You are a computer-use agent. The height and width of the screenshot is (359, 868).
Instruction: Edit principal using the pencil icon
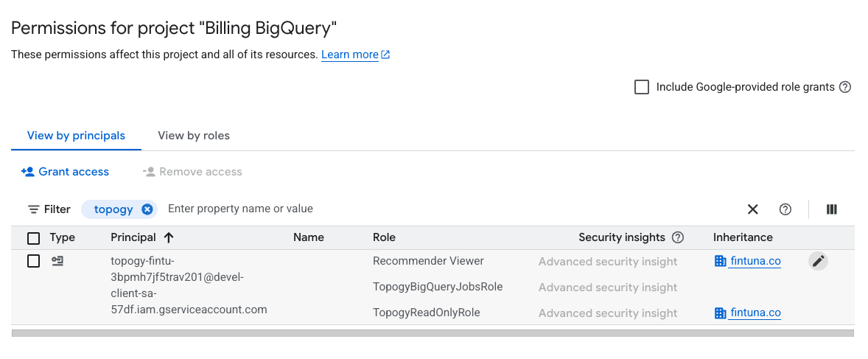pyautogui.click(x=818, y=261)
